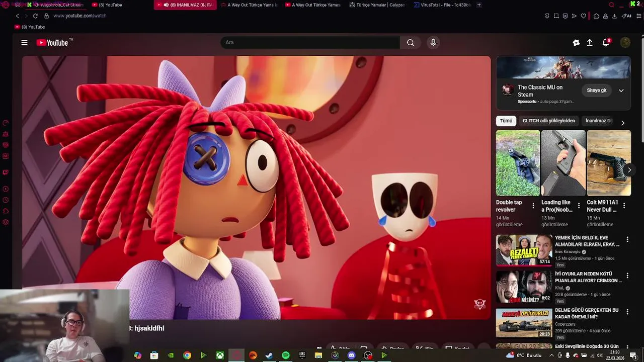Viewport: 644px width, 362px height.
Task: Open File Explorer from the taskbar
Action: [x=318, y=355]
